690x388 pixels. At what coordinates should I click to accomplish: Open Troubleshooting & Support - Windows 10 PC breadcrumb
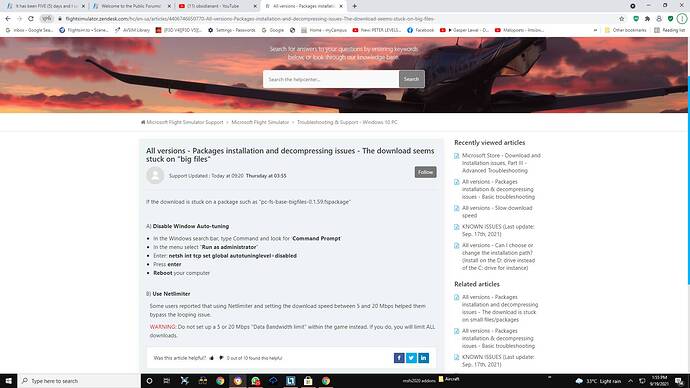click(x=347, y=122)
